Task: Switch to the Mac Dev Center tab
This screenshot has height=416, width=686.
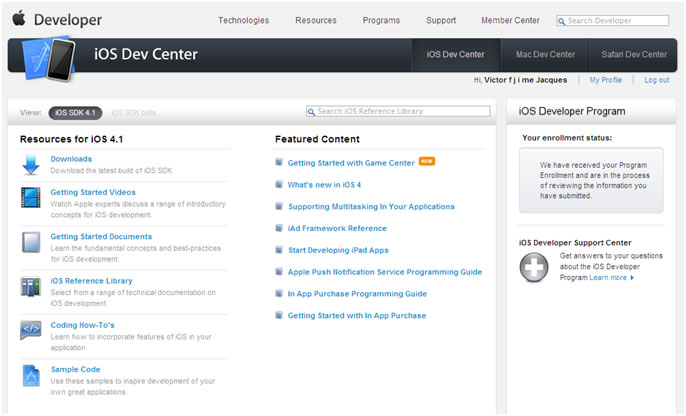Action: pyautogui.click(x=545, y=54)
